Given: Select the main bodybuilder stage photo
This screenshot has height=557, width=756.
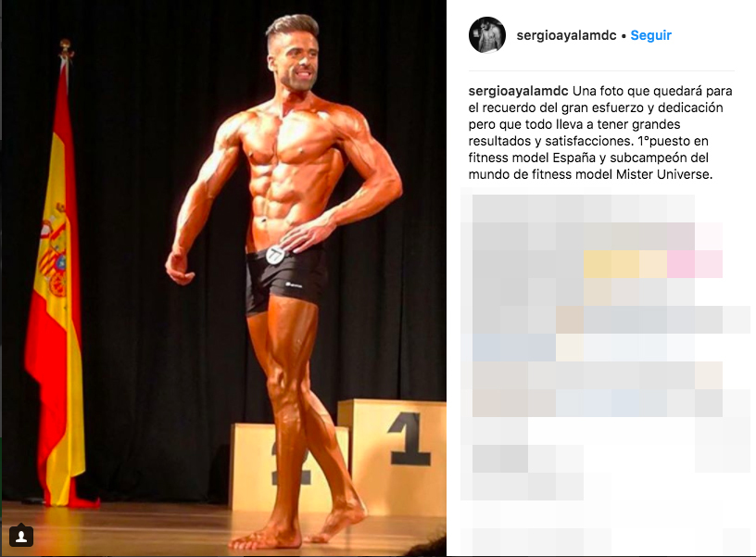Looking at the screenshot, I should click(x=223, y=278).
